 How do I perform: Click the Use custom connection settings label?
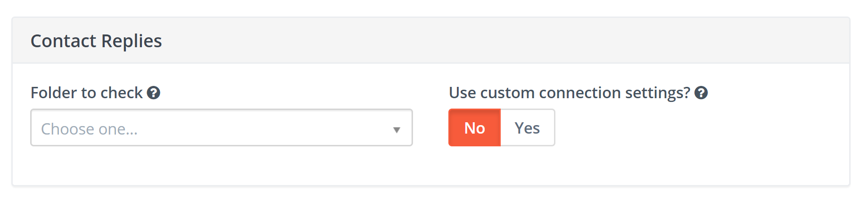tap(569, 93)
